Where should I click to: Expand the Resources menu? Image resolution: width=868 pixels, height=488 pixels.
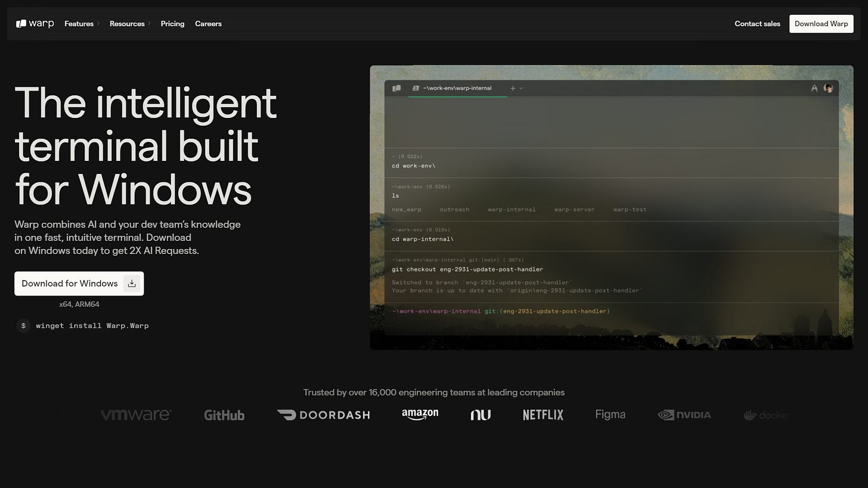coord(130,24)
